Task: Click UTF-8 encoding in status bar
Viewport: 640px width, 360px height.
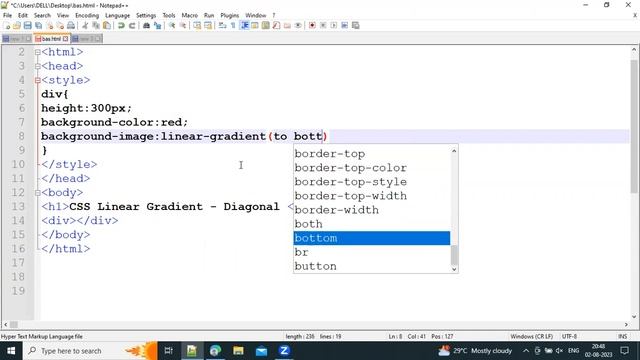Action: click(x=569, y=336)
